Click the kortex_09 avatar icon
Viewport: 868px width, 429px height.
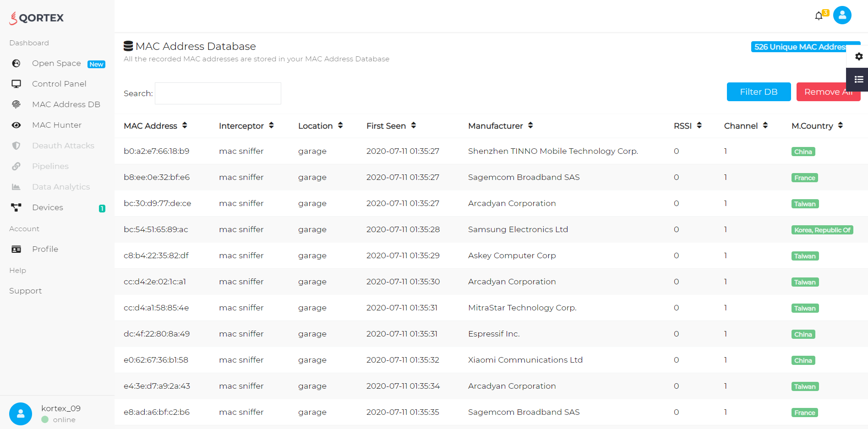tap(21, 414)
